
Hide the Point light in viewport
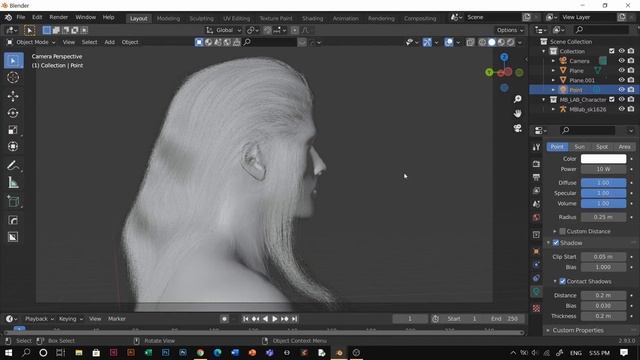(622, 90)
